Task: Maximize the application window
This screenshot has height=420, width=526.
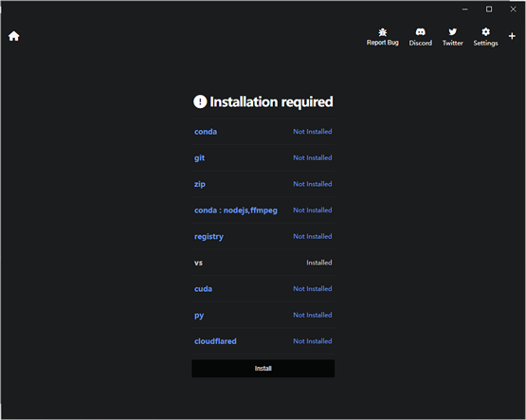Action: click(x=489, y=9)
